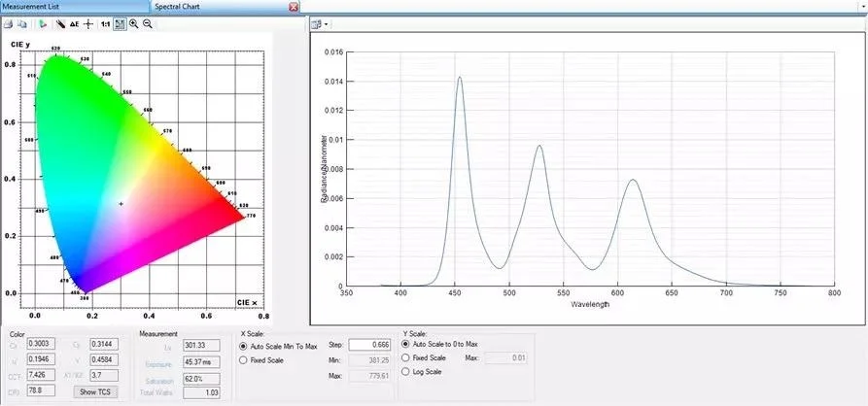This screenshot has height=406, width=868.
Task: Click the CCT value field 7,426
Action: click(x=41, y=375)
